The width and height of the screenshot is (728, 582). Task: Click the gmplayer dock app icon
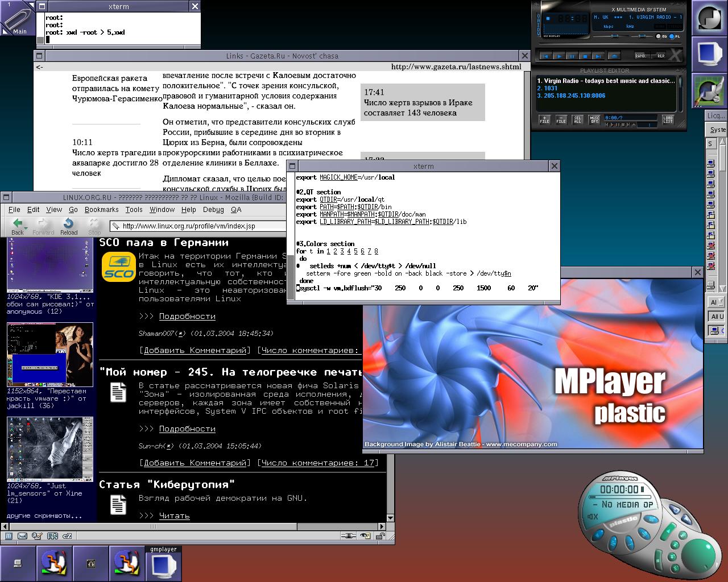coord(163,563)
